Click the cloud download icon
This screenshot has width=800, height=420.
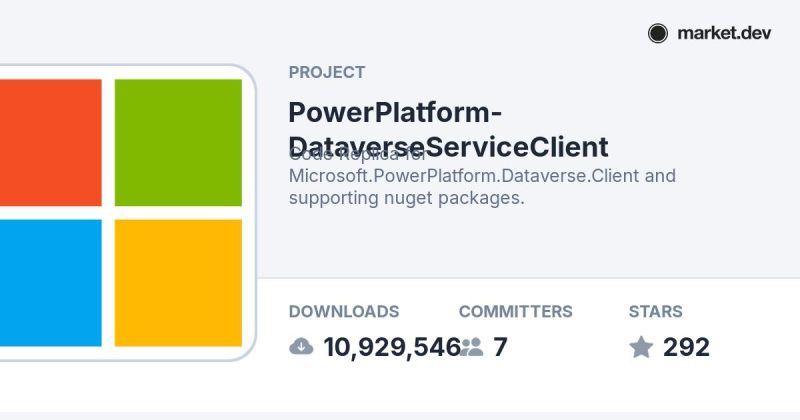(301, 347)
